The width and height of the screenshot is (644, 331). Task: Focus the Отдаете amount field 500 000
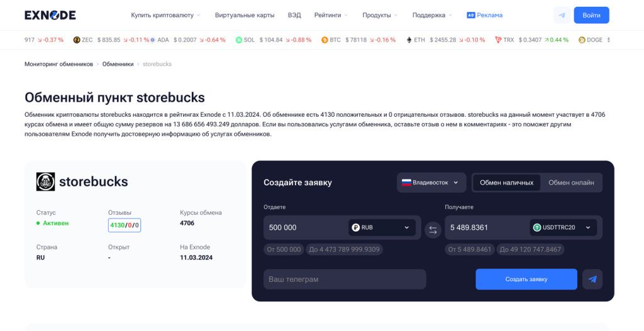[x=306, y=227]
